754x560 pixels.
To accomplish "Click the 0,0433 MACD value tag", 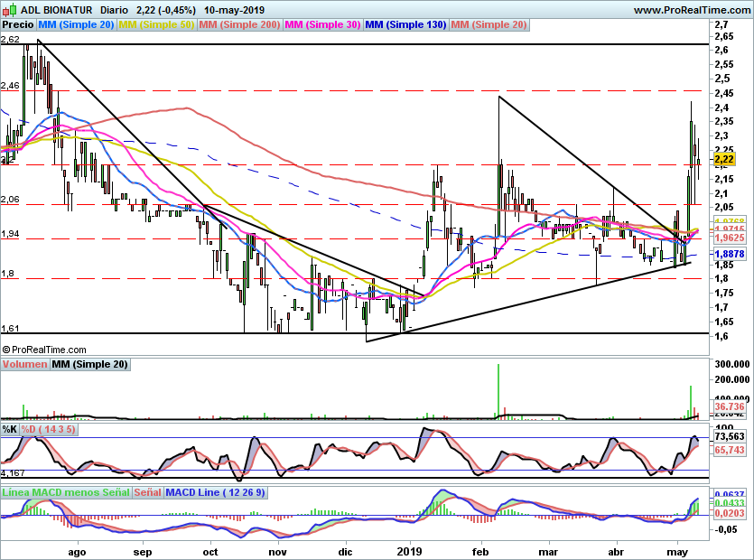I will click(730, 503).
